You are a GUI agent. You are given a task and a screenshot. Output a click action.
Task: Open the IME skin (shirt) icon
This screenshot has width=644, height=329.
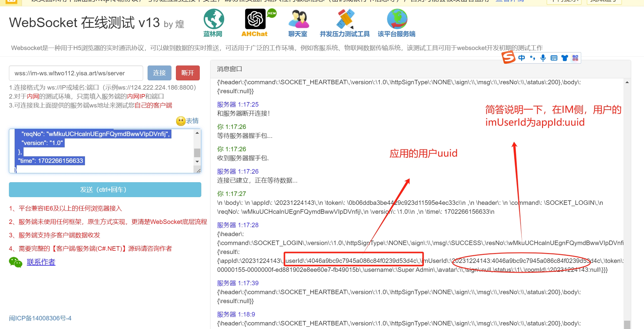(x=565, y=58)
